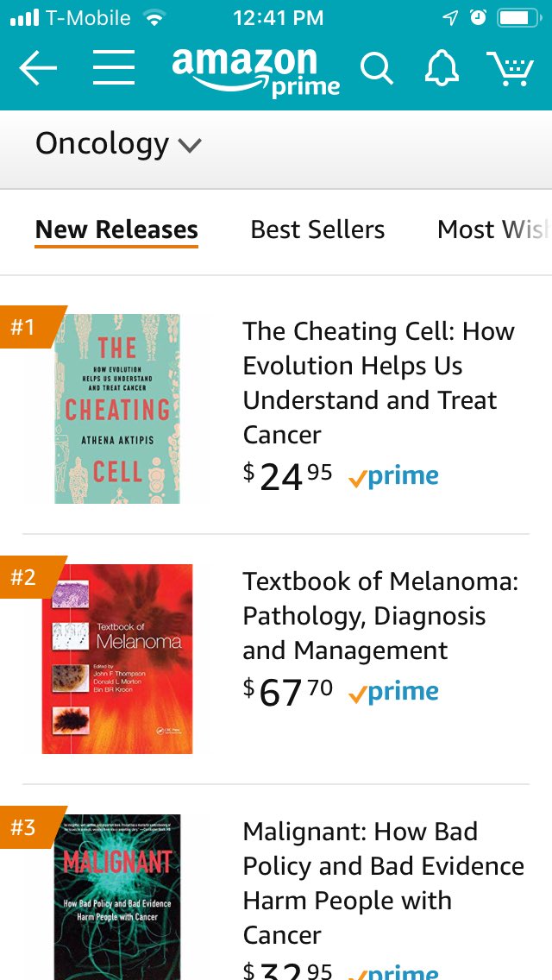
Task: Tap The Cheating Cell cover thumbnail
Action: (117, 409)
